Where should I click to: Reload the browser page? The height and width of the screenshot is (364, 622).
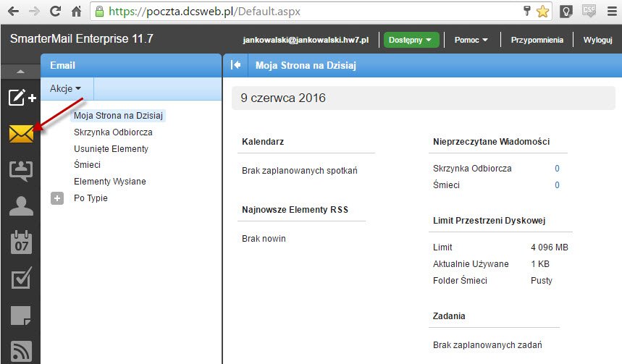pos(55,11)
